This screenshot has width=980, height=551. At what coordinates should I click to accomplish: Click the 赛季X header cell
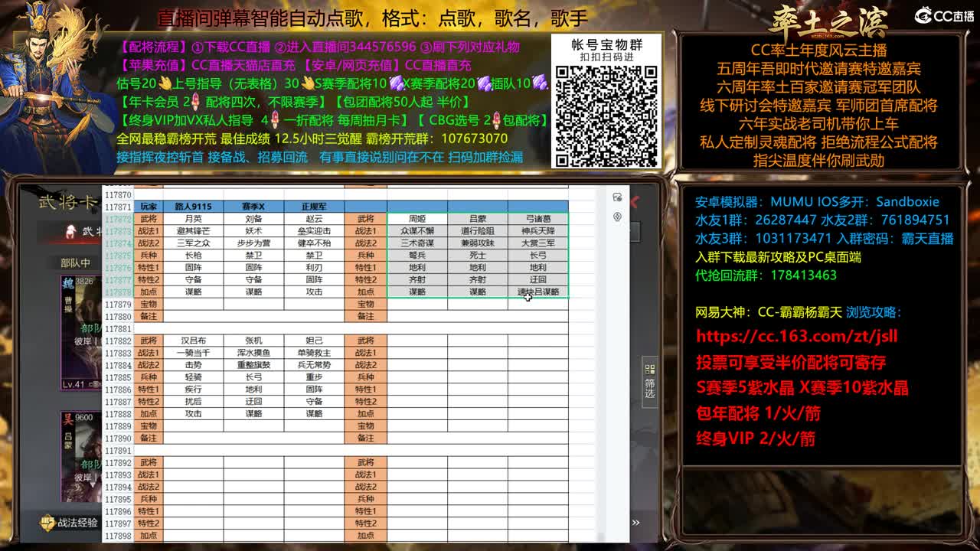[x=253, y=207]
